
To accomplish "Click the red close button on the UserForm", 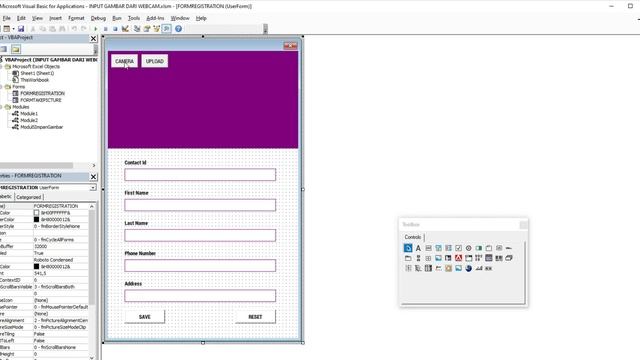I will click(x=290, y=46).
